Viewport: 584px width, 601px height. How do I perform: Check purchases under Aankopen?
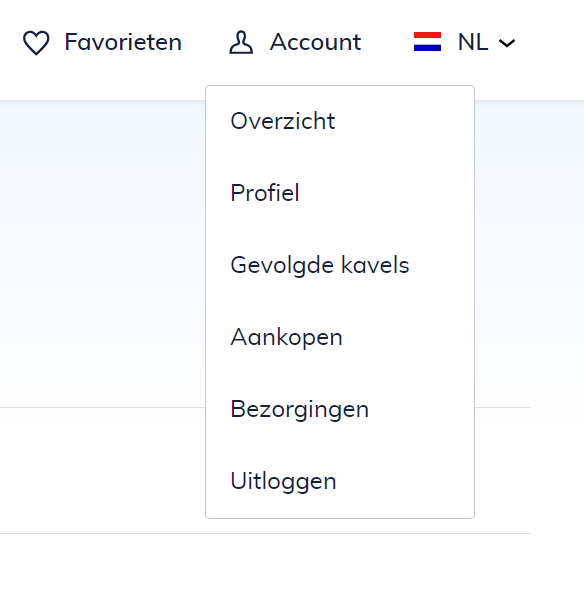coord(340,337)
